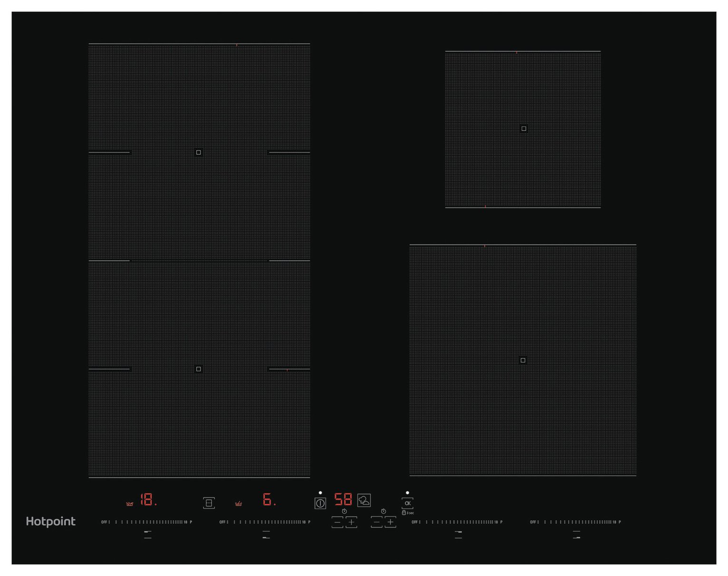
Task: Tap the red 6 power level display
Action: pyautogui.click(x=269, y=500)
